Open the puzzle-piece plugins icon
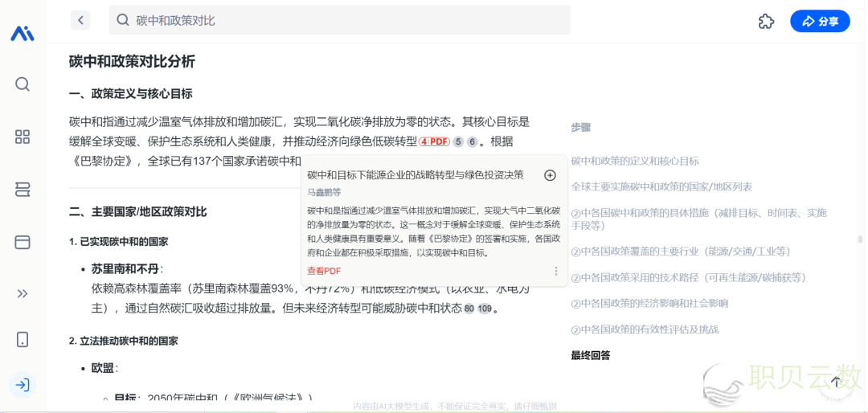Screen dimensions: 868x413 pos(766,22)
